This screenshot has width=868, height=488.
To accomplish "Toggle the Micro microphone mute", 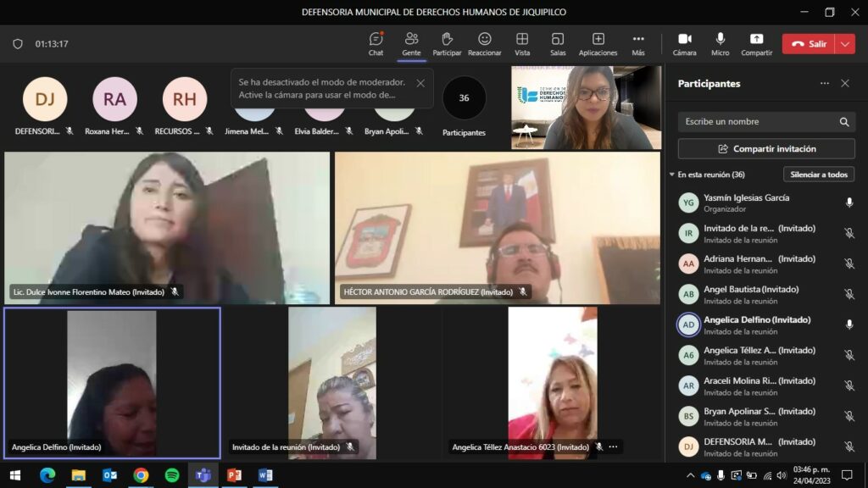I will (720, 43).
